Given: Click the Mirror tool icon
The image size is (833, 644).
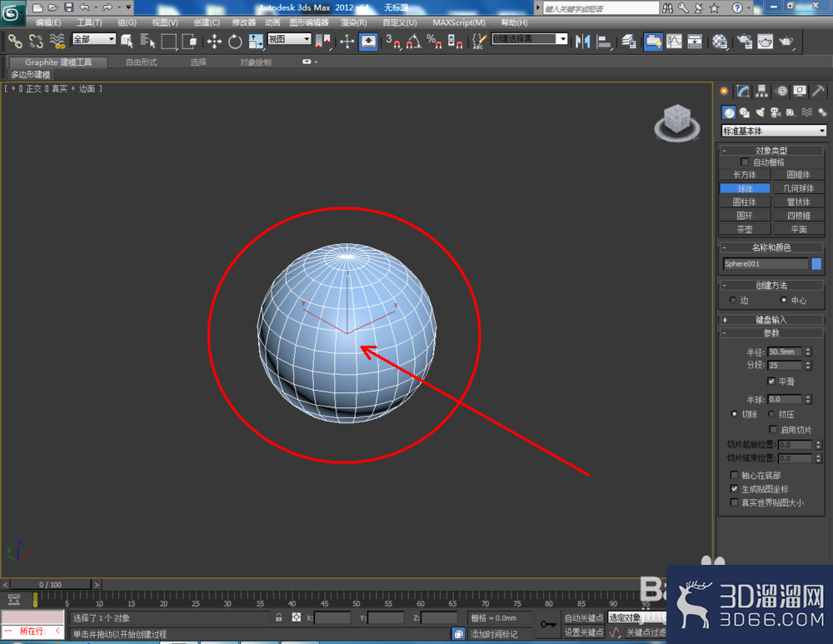Looking at the screenshot, I should pyautogui.click(x=582, y=41).
